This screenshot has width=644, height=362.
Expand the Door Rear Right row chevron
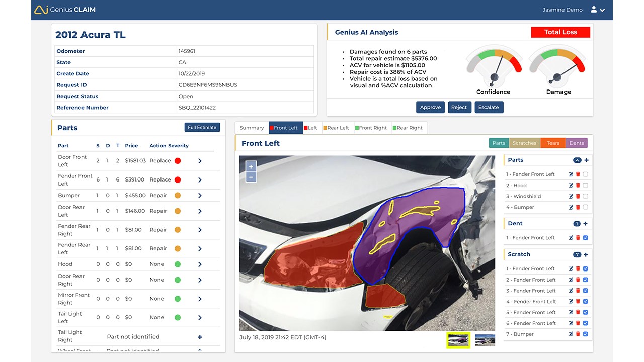[x=200, y=280]
